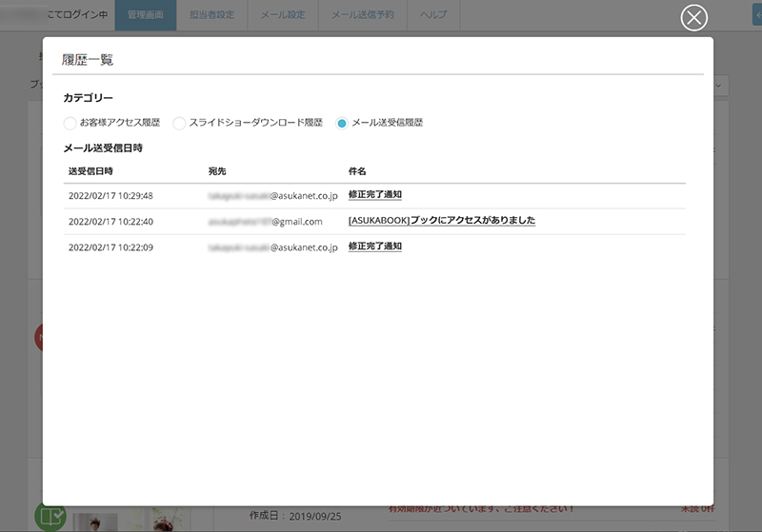Select お客様アクセス履歴 radio button
This screenshot has width=762, height=532.
point(70,123)
